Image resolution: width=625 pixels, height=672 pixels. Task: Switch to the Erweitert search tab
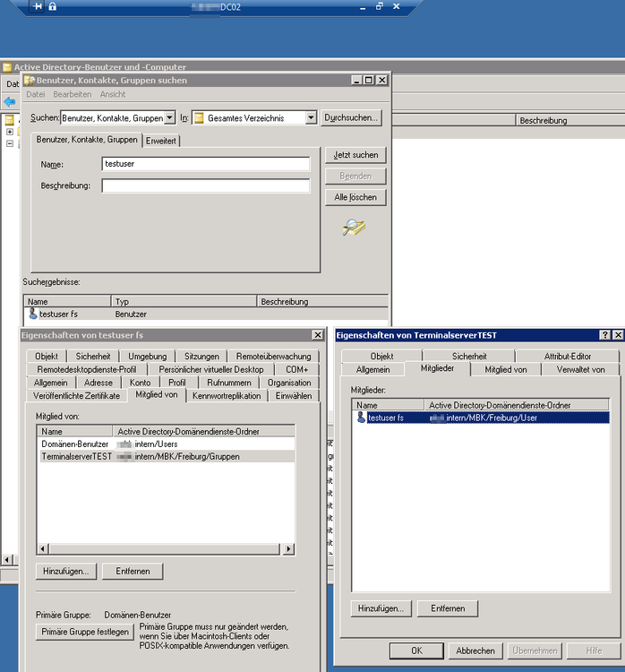tap(161, 141)
